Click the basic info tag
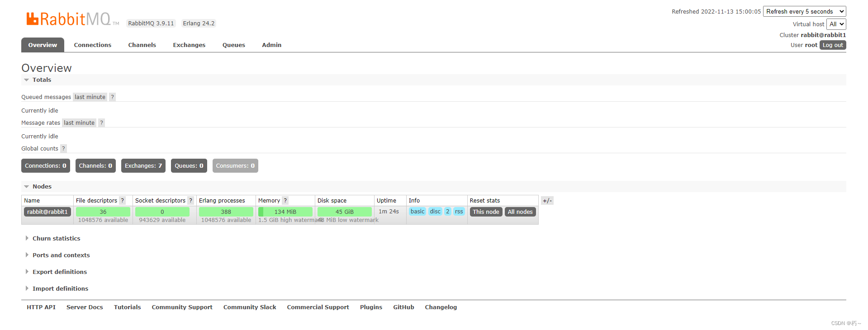 (417, 211)
